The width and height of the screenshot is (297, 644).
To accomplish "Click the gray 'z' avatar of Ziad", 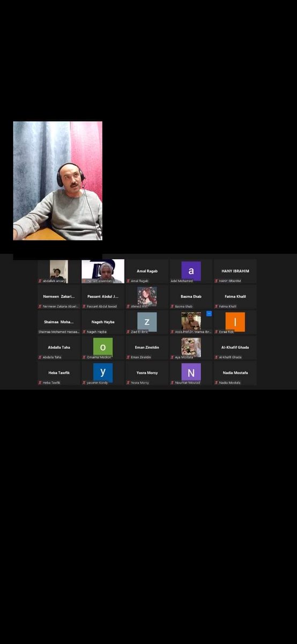I will coord(147,321).
